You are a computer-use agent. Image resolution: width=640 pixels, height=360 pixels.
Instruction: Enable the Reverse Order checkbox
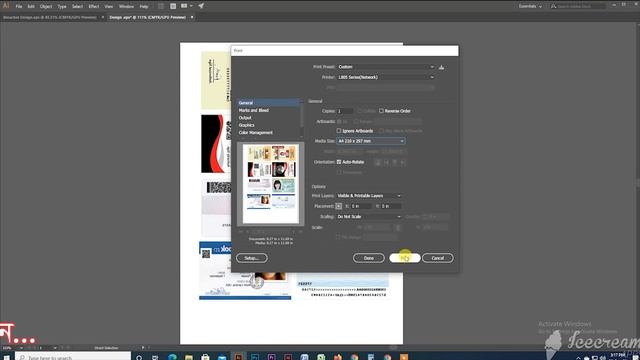point(381,111)
